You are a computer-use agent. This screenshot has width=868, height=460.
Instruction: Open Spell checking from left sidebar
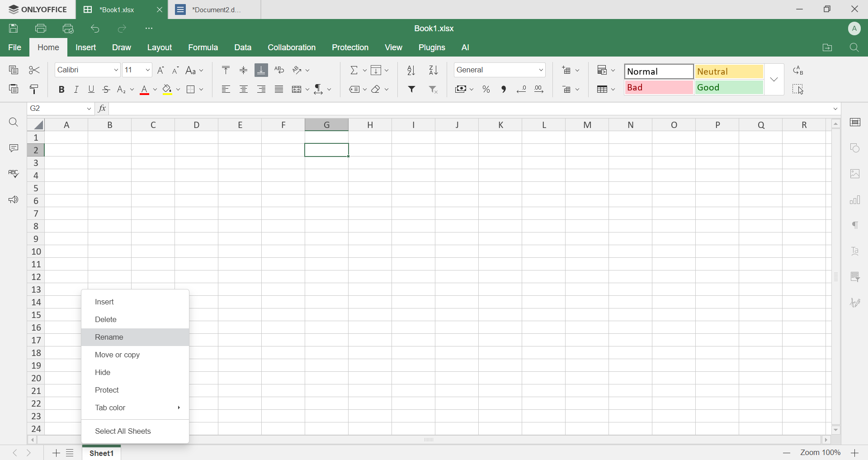[14, 174]
